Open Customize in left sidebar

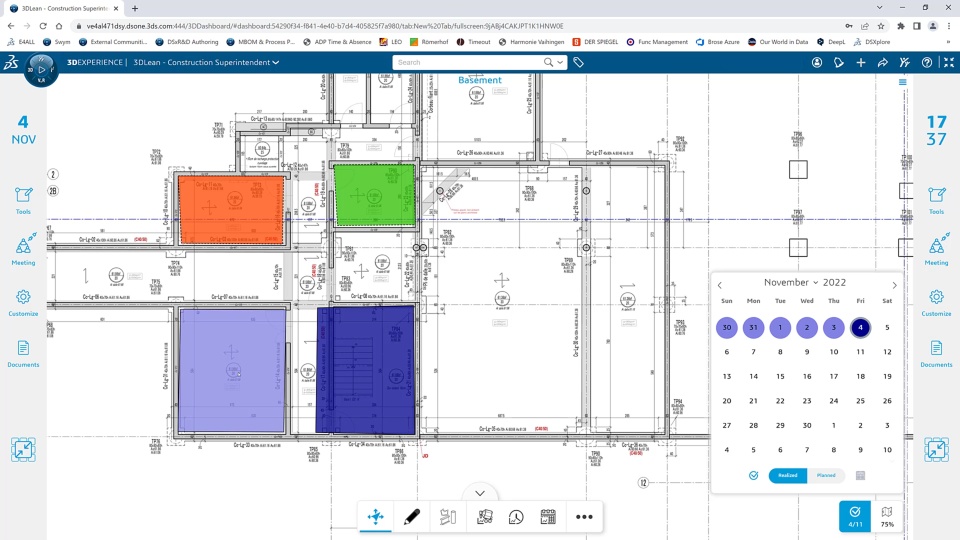(x=23, y=303)
